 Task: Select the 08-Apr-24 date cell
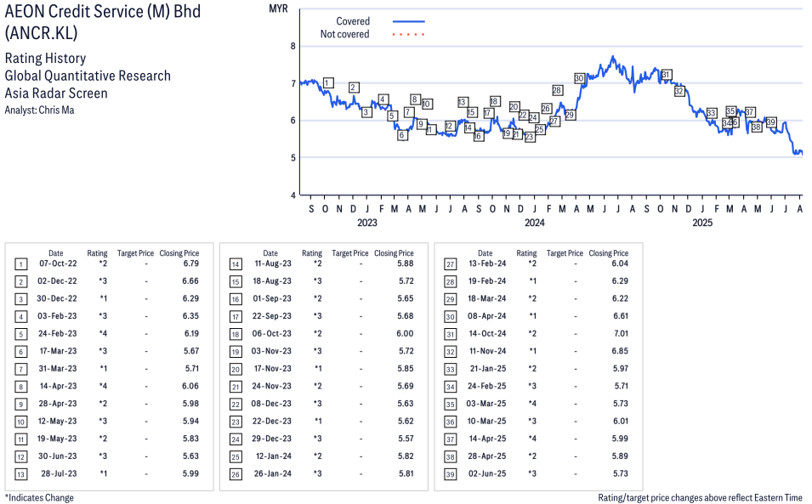487,316
